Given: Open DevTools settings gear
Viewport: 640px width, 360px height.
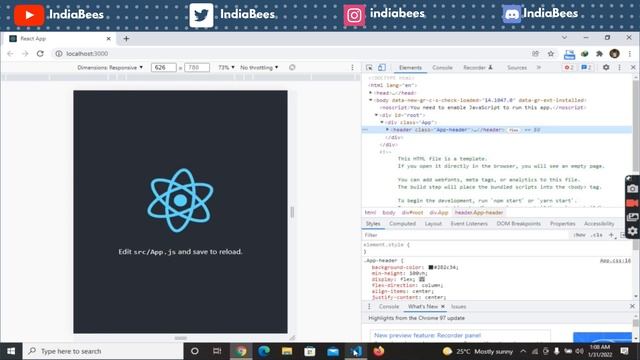Looking at the screenshot, I should pos(606,67).
